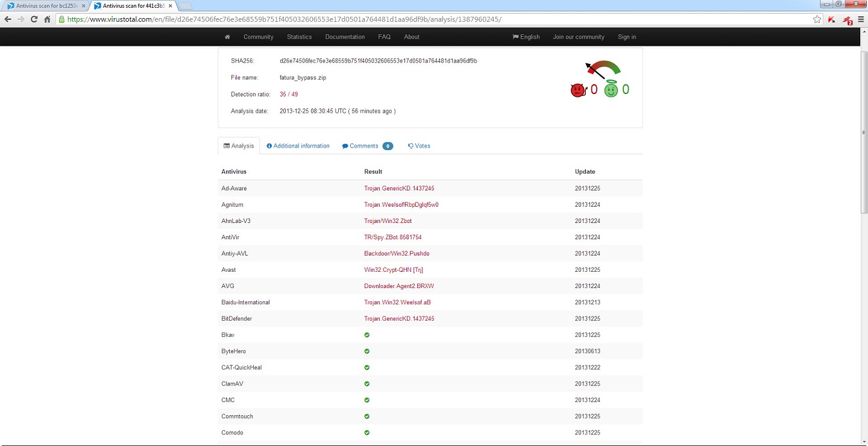Click green check icon in Bkav row

(x=367, y=335)
